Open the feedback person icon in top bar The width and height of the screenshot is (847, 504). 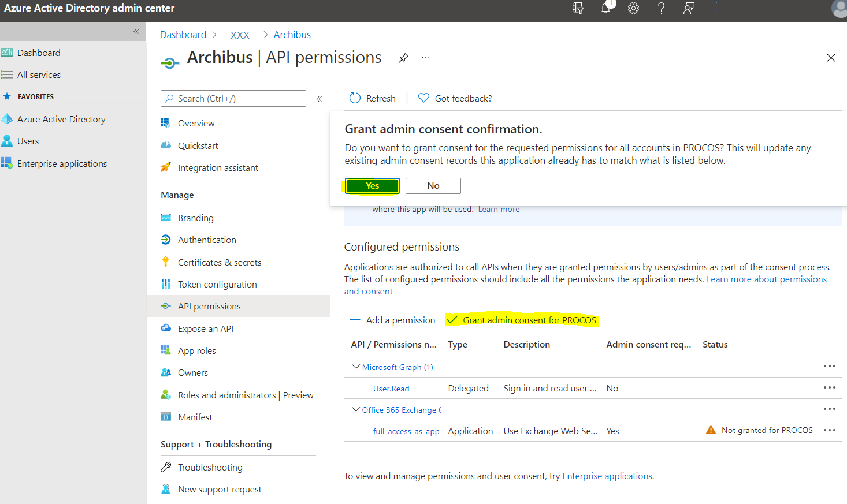689,9
